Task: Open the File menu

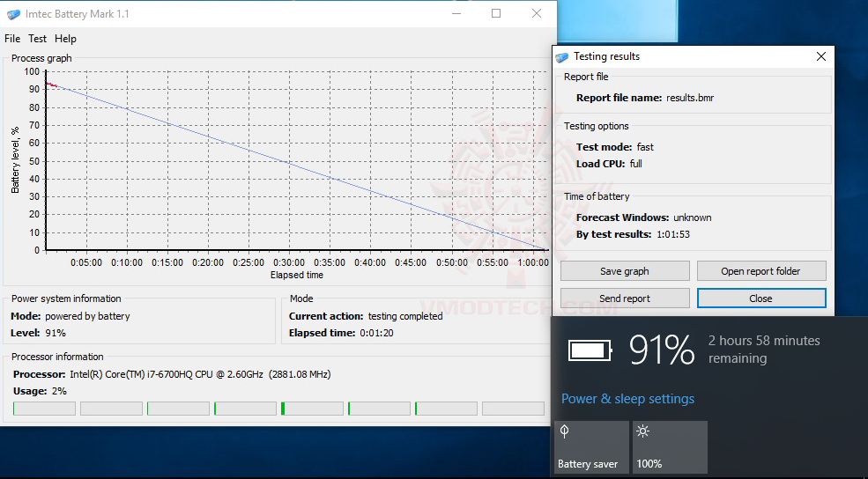Action: point(12,39)
